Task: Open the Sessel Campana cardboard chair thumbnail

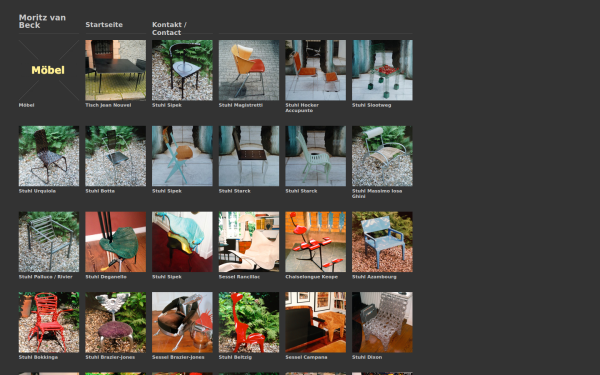Action: click(315, 322)
